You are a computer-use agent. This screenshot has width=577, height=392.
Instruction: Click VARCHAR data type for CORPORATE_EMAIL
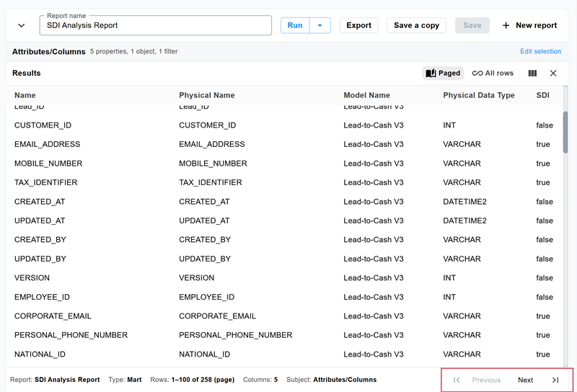click(462, 316)
